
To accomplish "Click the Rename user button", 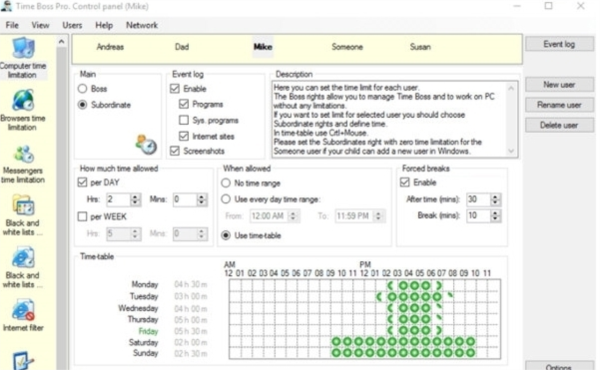I will click(559, 105).
